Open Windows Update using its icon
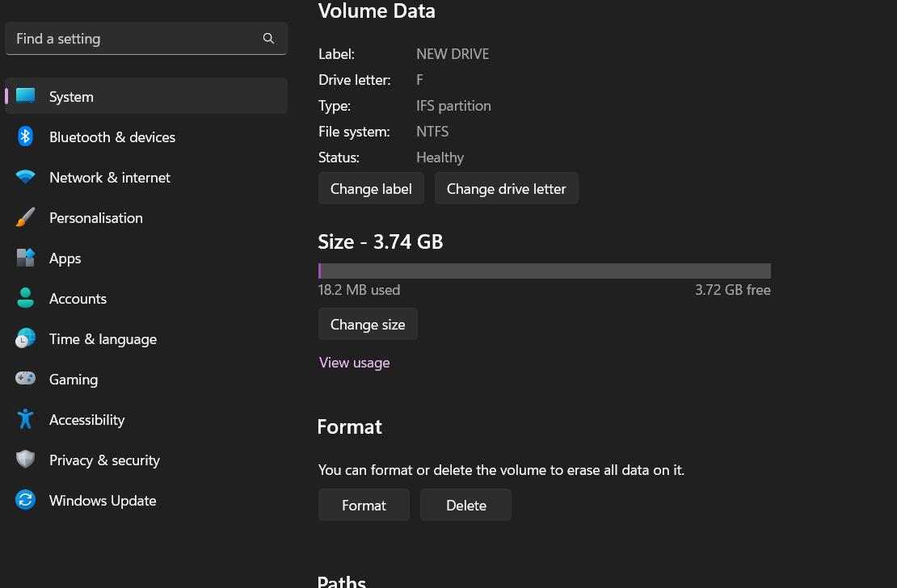 [x=25, y=499]
